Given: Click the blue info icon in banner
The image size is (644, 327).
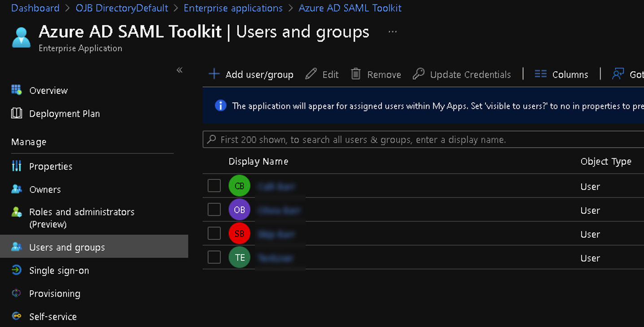Looking at the screenshot, I should (x=220, y=105).
